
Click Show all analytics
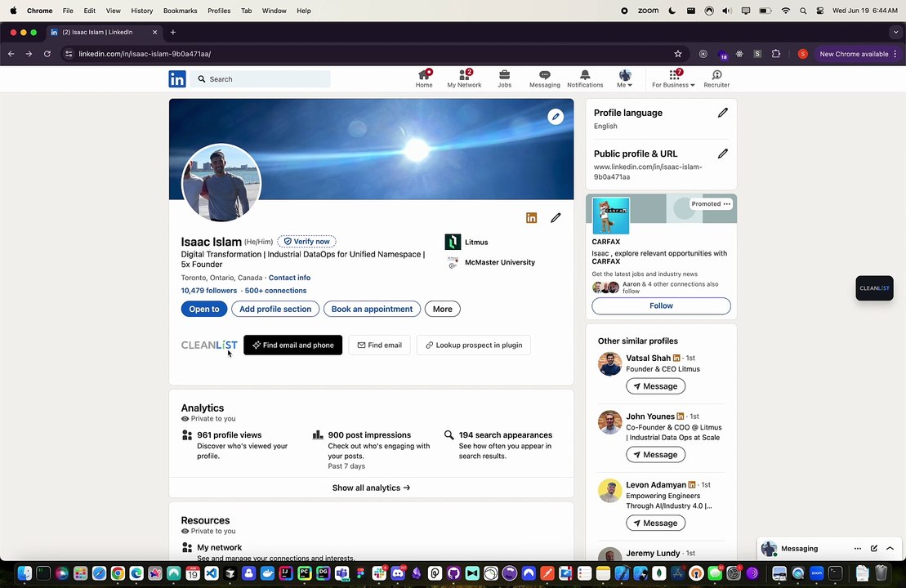coord(371,488)
